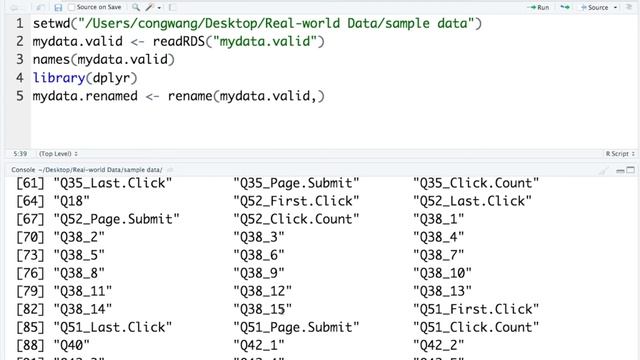Click "Q40" in console output
Image resolution: width=640 pixels, height=360 pixels.
(x=71, y=345)
